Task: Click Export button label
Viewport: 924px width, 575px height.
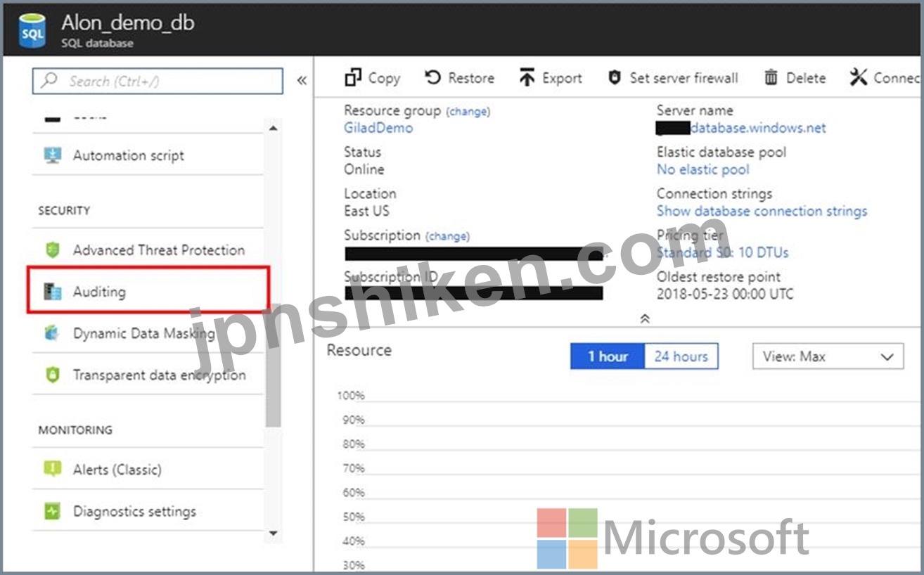Action: click(x=562, y=78)
